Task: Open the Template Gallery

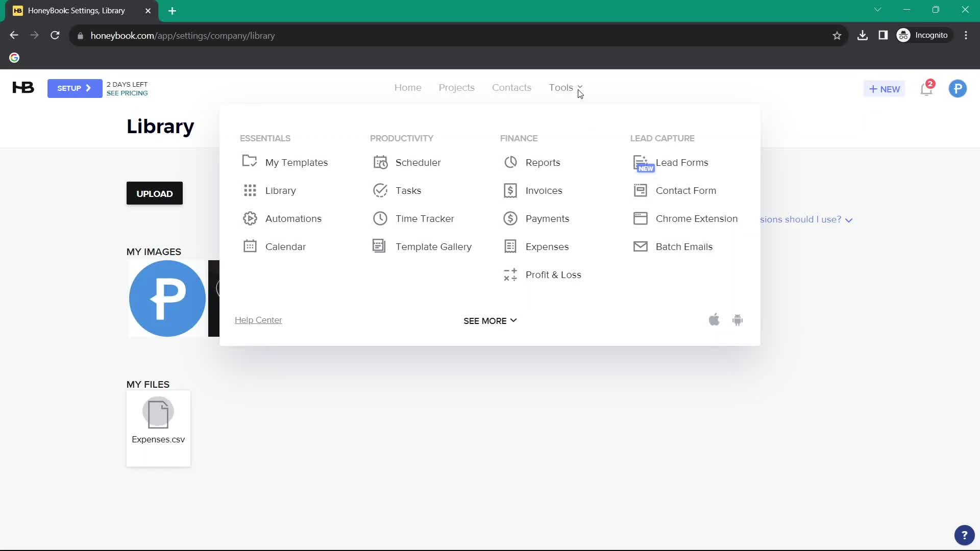Action: [434, 247]
